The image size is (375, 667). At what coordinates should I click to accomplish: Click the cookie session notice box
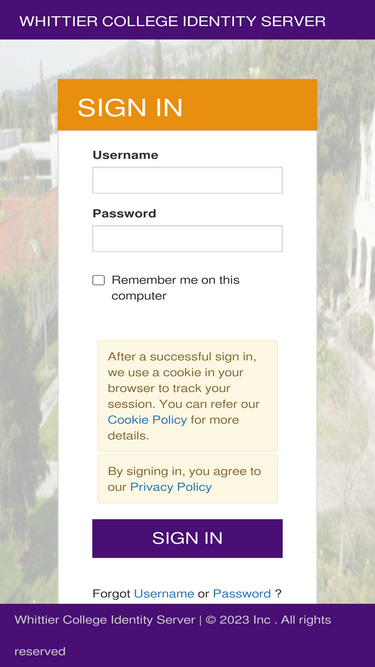click(x=187, y=396)
